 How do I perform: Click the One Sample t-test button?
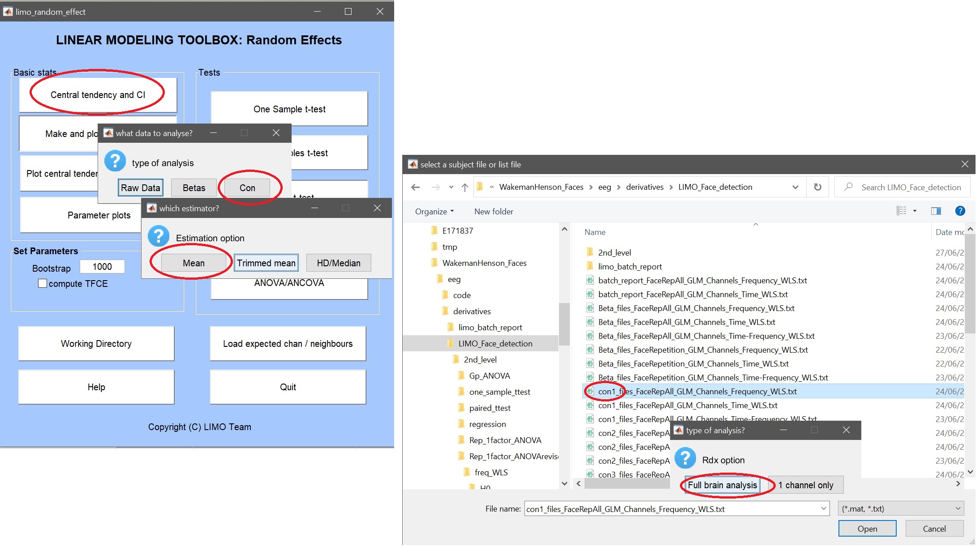tap(289, 109)
